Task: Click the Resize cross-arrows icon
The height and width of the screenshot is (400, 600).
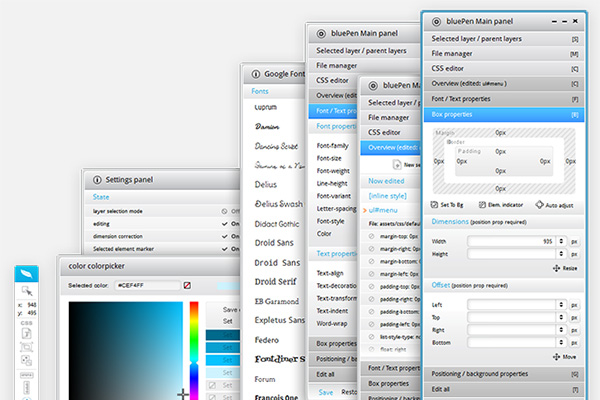Action: coord(556,268)
